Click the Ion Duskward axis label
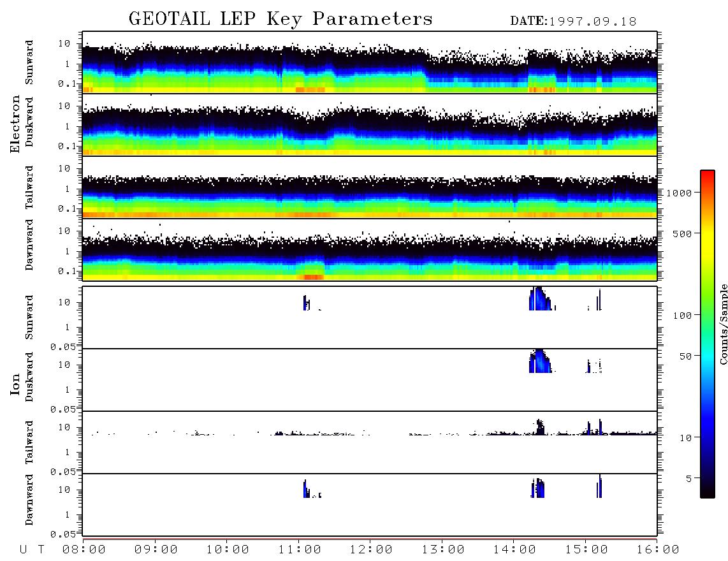This screenshot has width=728, height=561. pyautogui.click(x=29, y=377)
